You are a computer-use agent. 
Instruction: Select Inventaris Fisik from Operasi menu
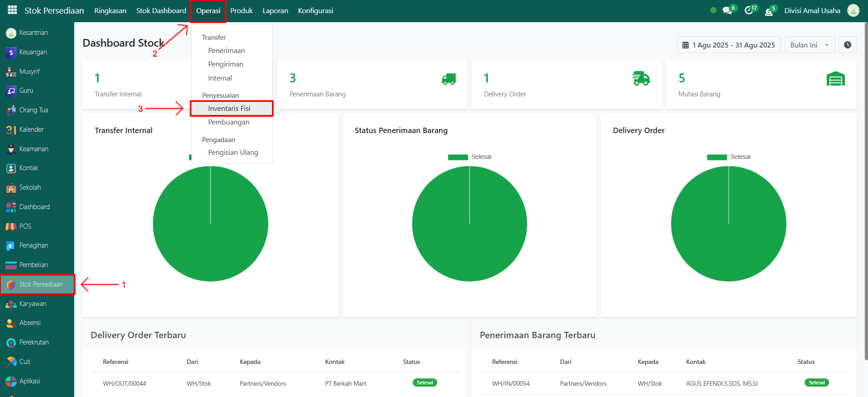[x=229, y=109]
